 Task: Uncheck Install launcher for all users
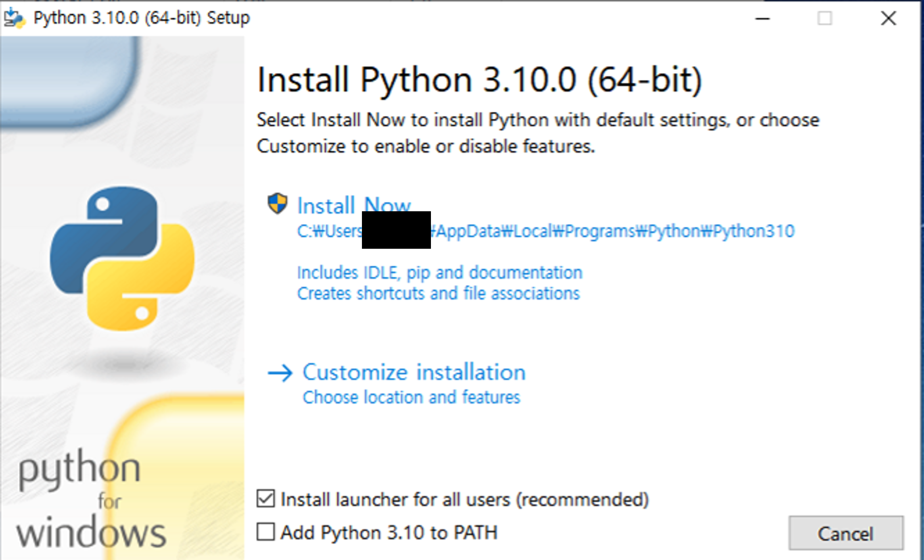(x=266, y=499)
